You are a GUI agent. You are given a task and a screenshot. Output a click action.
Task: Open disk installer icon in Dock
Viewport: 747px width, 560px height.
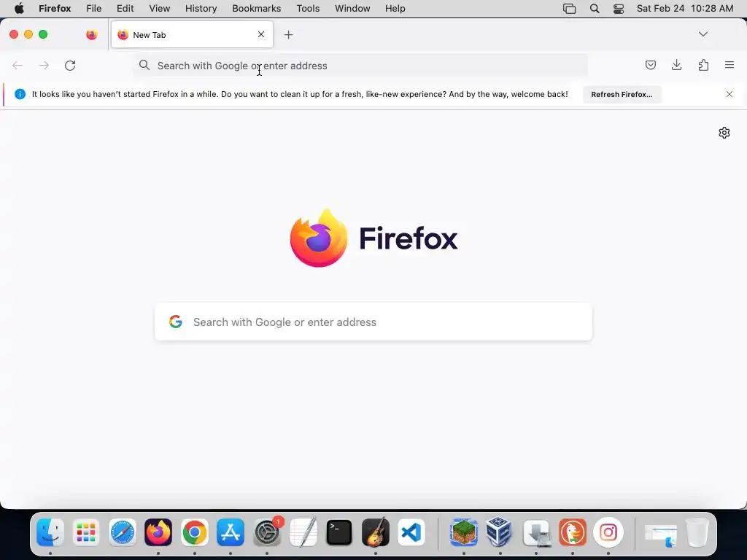pos(536,532)
